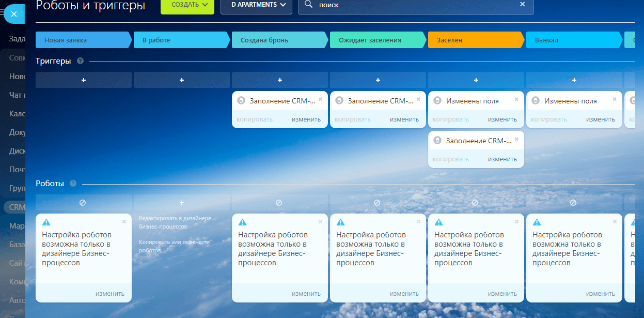
Task: Click изменить on Выехал Изменены поля trigger
Action: [x=601, y=119]
